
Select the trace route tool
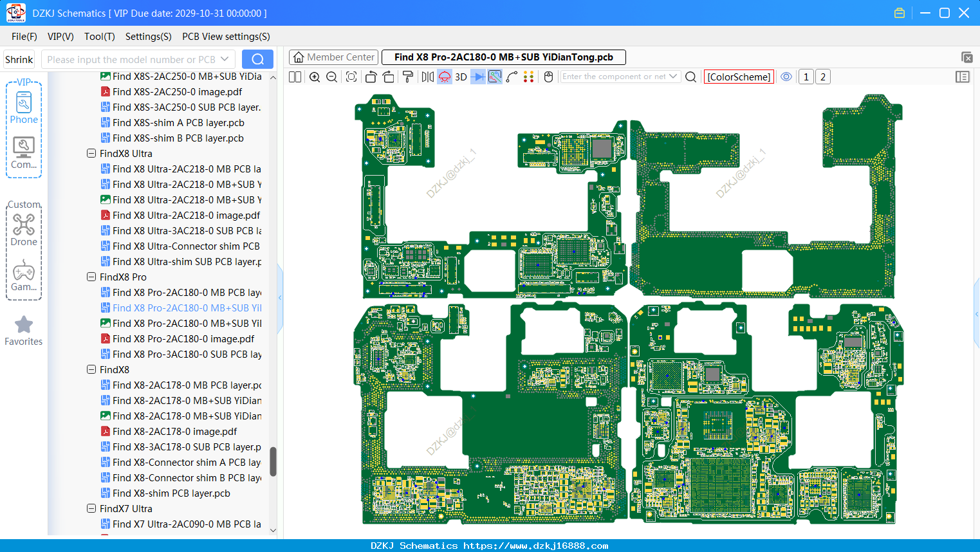[x=512, y=77]
